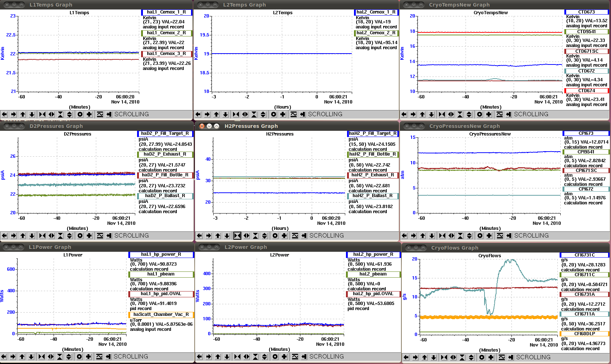Zoom out vertically on L2Power Graph
The width and height of the screenshot is (611, 364).
265,357
